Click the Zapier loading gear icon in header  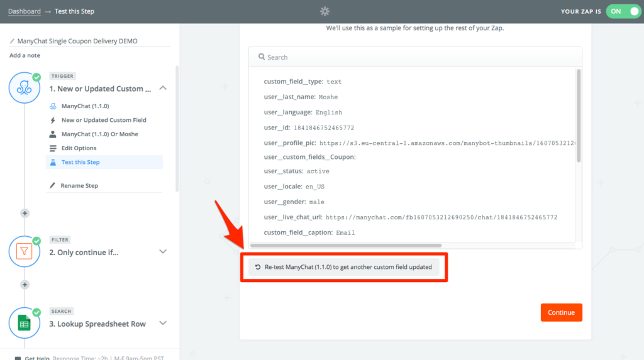click(x=325, y=11)
